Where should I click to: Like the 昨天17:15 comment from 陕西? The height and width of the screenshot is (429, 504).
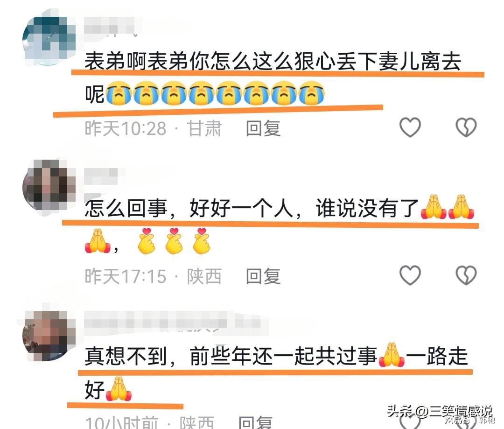[x=410, y=275]
